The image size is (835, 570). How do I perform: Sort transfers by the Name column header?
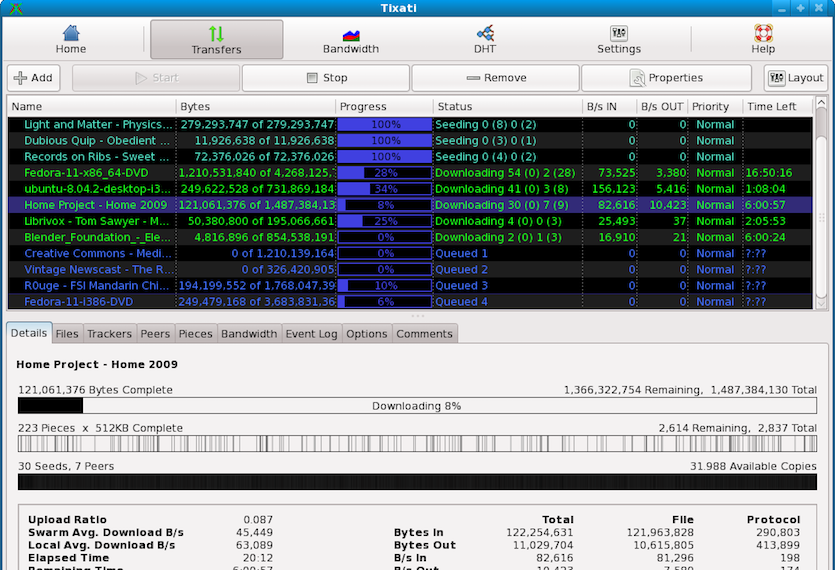[x=92, y=106]
